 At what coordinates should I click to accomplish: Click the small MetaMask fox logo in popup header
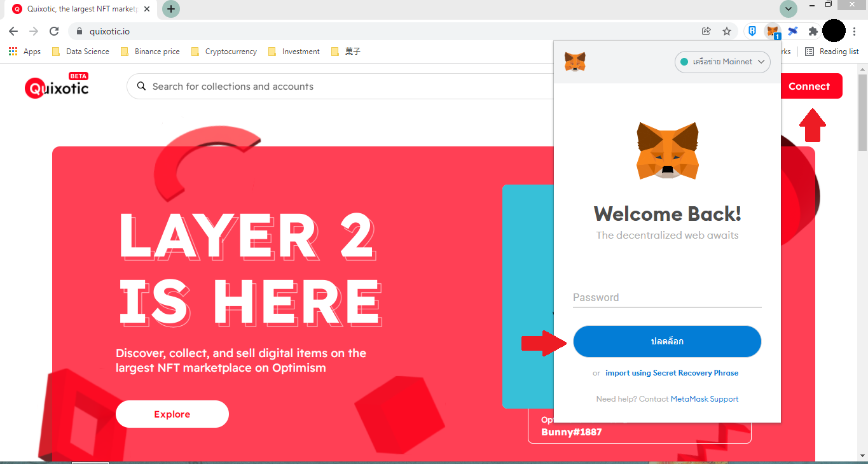[x=575, y=62]
